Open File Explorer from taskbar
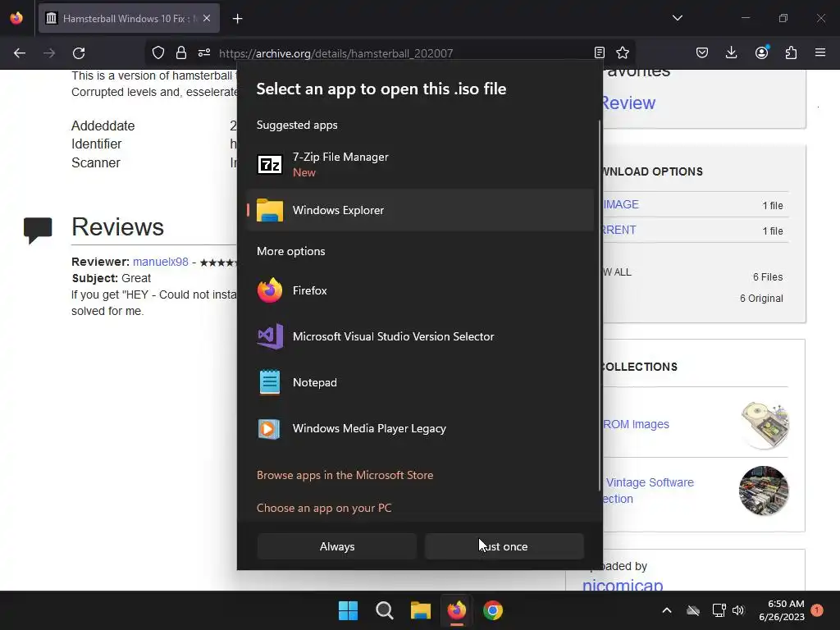 [x=421, y=610]
